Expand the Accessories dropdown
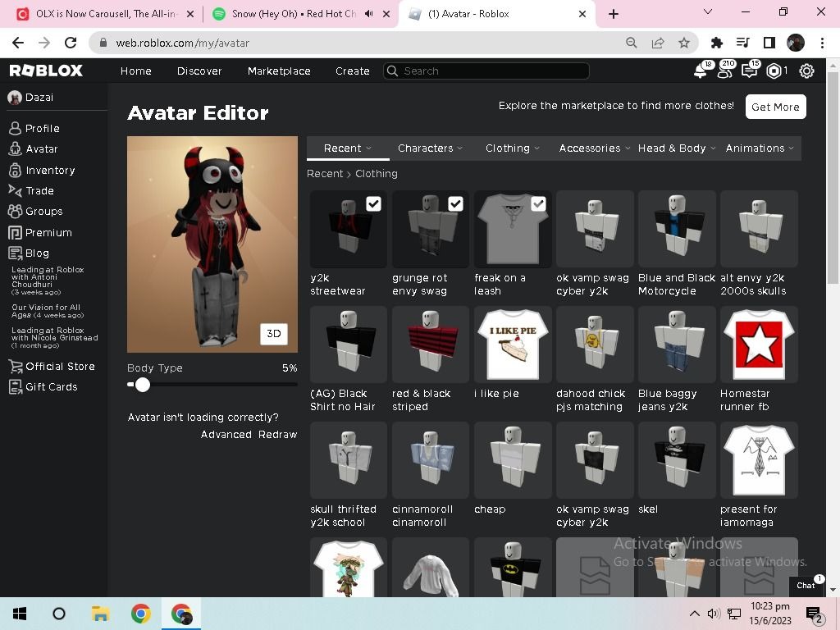 592,148
